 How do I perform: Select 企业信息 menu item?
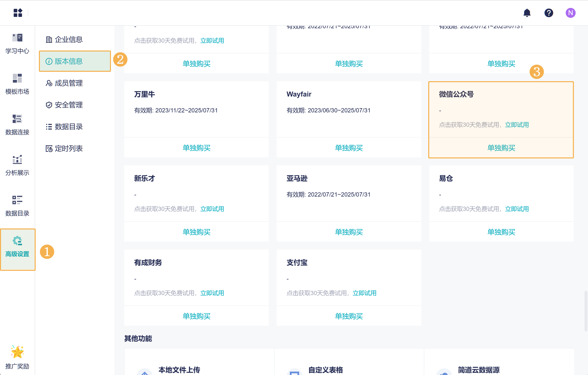pos(68,40)
